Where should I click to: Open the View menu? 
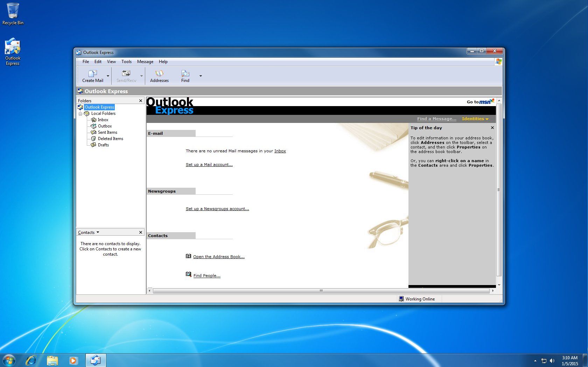click(111, 62)
